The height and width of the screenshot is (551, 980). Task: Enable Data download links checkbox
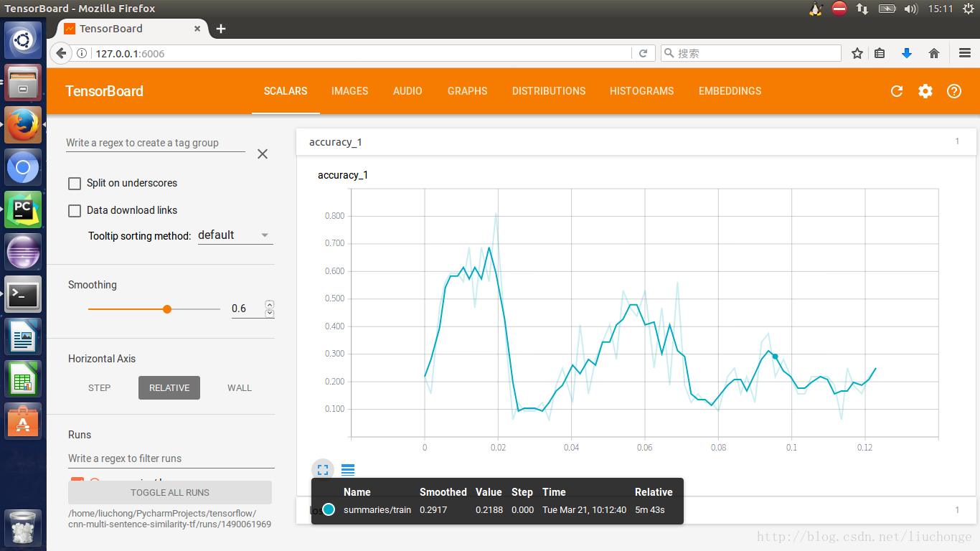tap(75, 211)
